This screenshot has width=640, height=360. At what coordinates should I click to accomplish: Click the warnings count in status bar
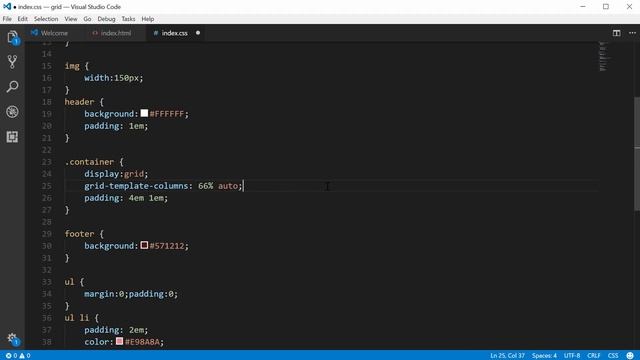pos(25,356)
